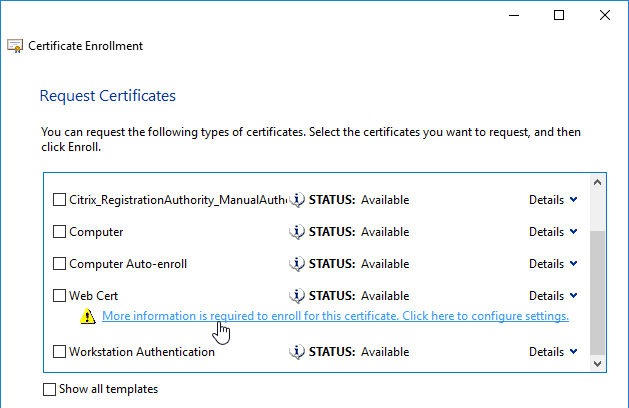629x408 pixels.
Task: Click the scroll down arrow of certificate list
Action: [x=598, y=365]
